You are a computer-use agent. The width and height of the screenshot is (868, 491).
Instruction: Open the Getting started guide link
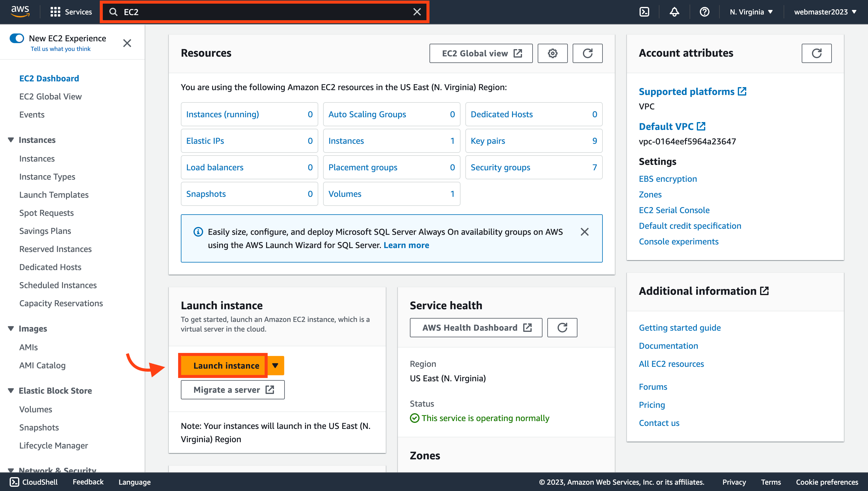(680, 328)
